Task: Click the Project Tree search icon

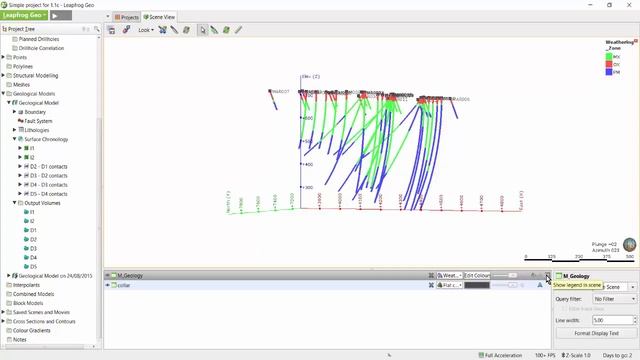Action: click(96, 29)
